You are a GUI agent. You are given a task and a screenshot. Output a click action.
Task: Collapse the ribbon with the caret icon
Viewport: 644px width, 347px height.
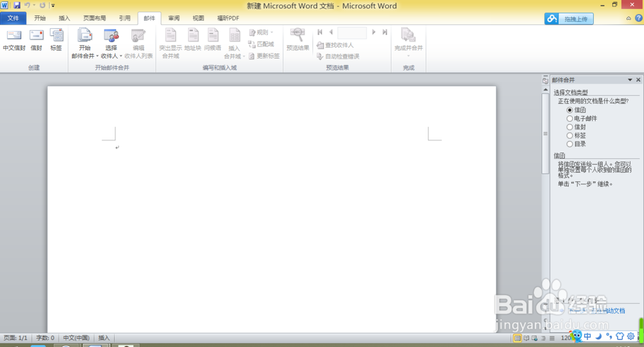point(629,19)
